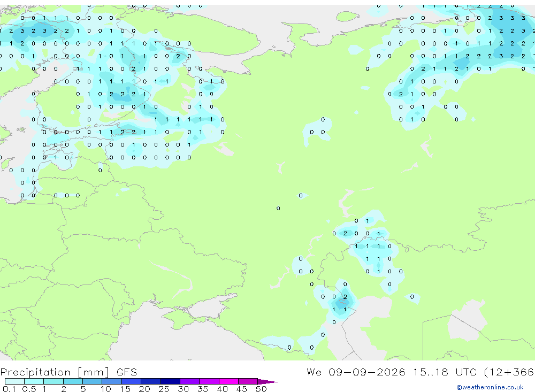The image size is (535, 392).
Task: Pick the 25–30 mm navy legend swatch
Action: 170,381
